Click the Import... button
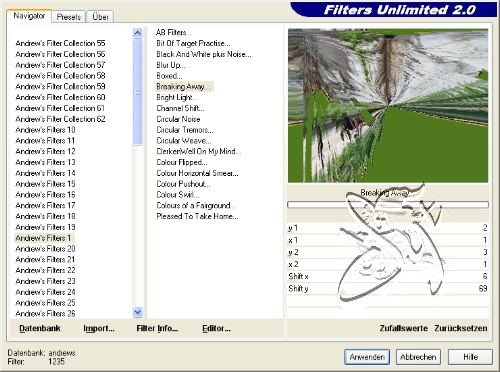500x372 pixels. click(x=99, y=328)
